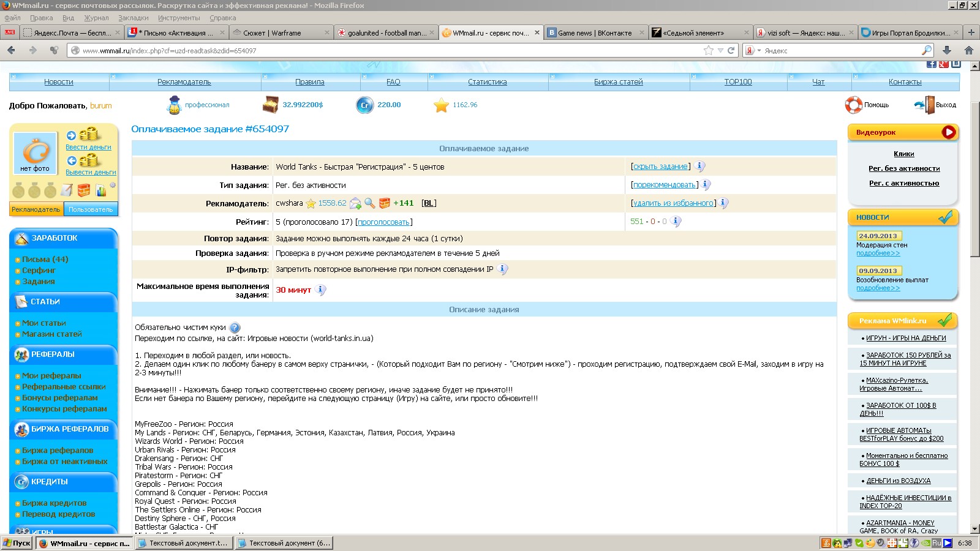Open the address bar history dropdown arrow
Screen dimensions: 980x551
721,50
